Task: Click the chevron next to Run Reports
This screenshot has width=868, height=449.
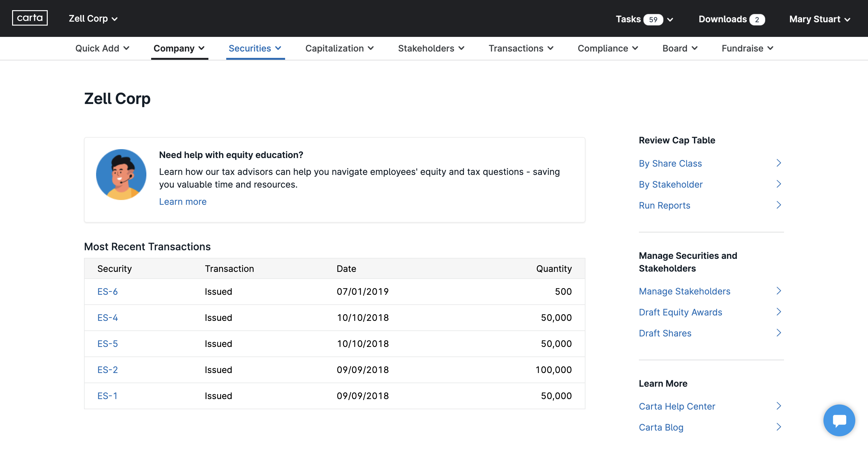Action: [778, 205]
